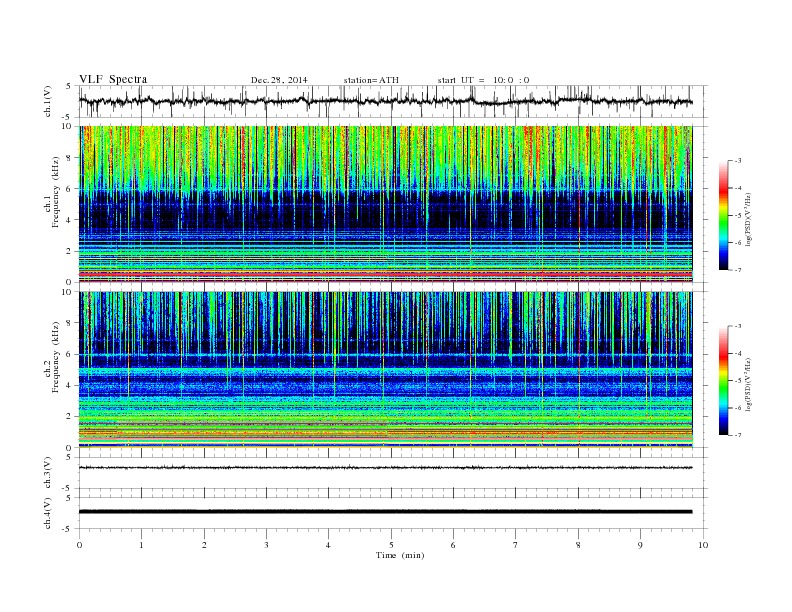The width and height of the screenshot is (792, 612).
Task: Click the 'ch.3(V)' axis label
Action: pos(48,473)
